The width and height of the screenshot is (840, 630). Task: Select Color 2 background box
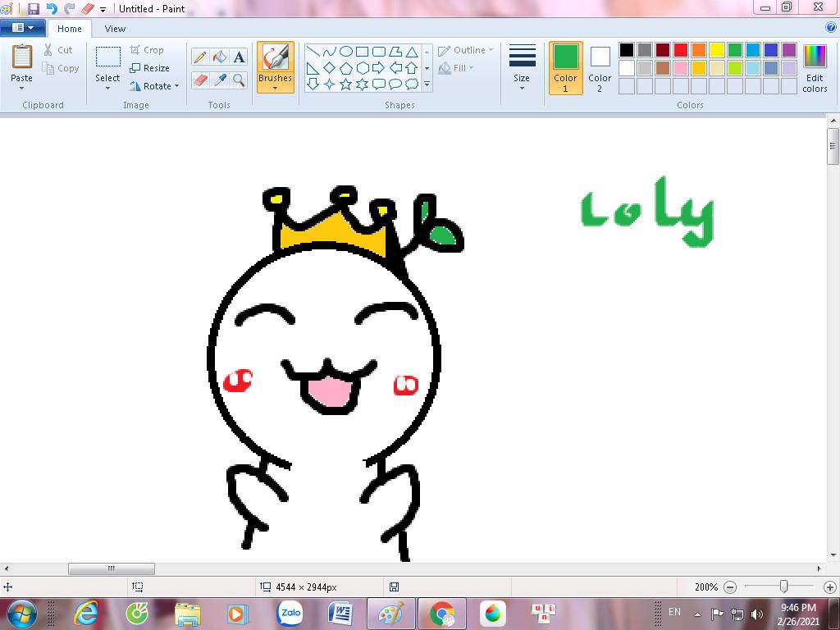point(600,68)
